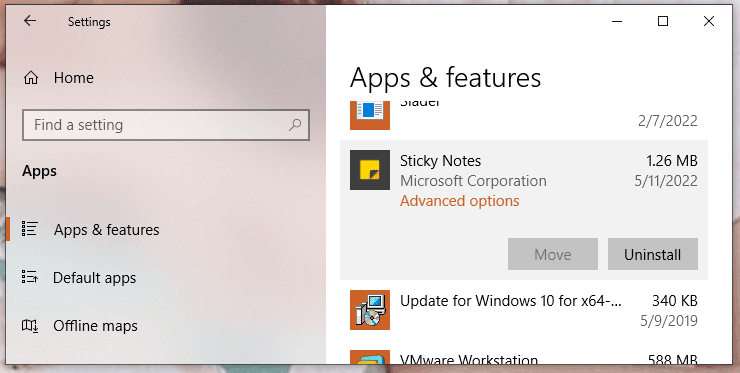Screen dimensions: 740x373
Task: Click the 5/11/2022 install date
Action: (666, 181)
